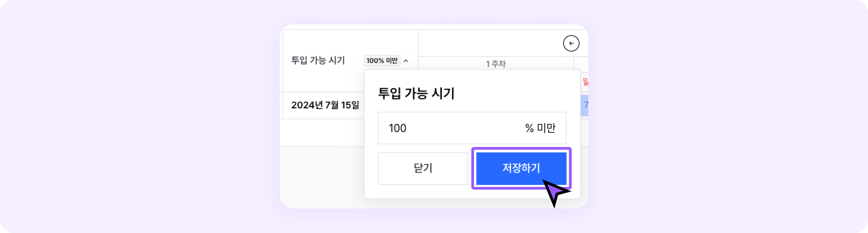Click the purple highlight border around 저장하기
868x233 pixels.
pyautogui.click(x=473, y=168)
